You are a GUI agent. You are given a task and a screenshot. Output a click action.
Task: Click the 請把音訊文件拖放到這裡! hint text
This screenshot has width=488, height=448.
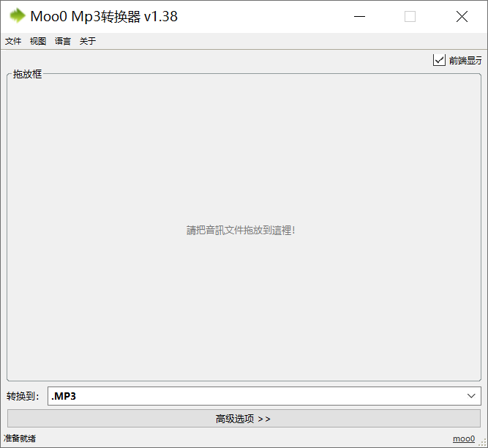(241, 231)
